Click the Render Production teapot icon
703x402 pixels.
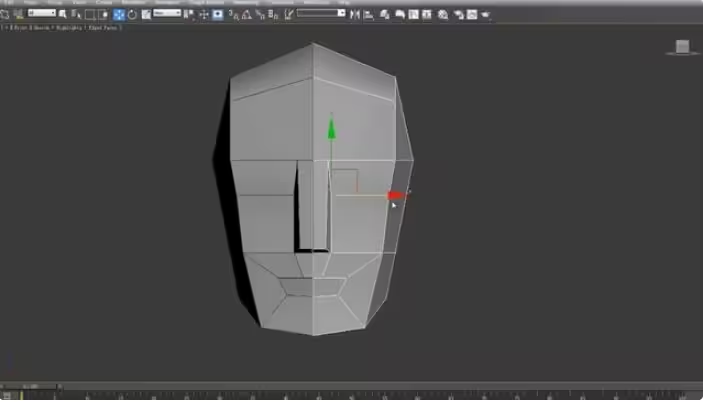pos(487,14)
